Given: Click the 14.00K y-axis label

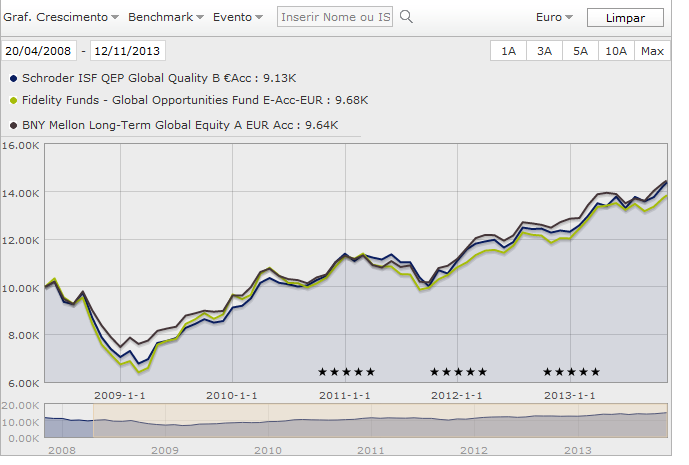Looking at the screenshot, I should coord(20,193).
